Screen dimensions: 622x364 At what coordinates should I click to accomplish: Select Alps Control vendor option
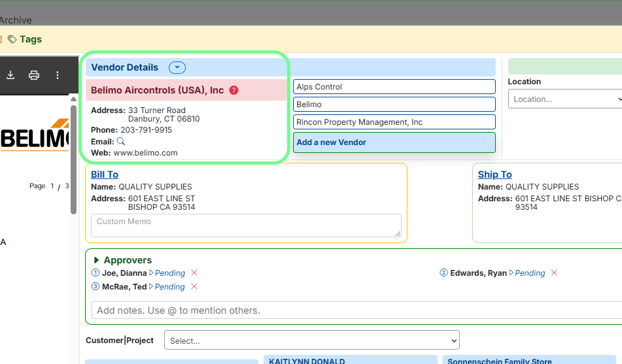[x=394, y=87]
